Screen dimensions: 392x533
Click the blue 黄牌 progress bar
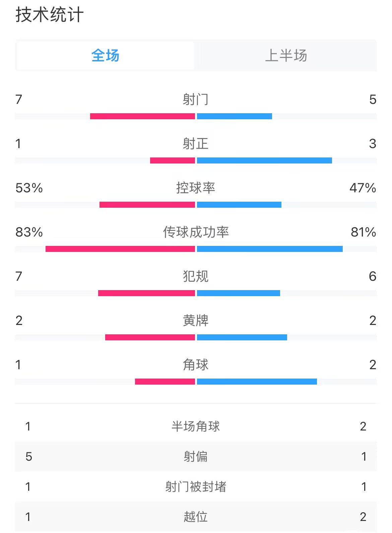pyautogui.click(x=242, y=337)
